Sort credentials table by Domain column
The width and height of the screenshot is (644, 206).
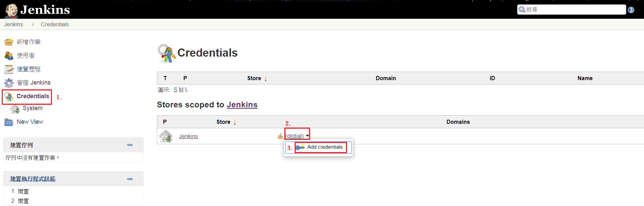coord(386,78)
